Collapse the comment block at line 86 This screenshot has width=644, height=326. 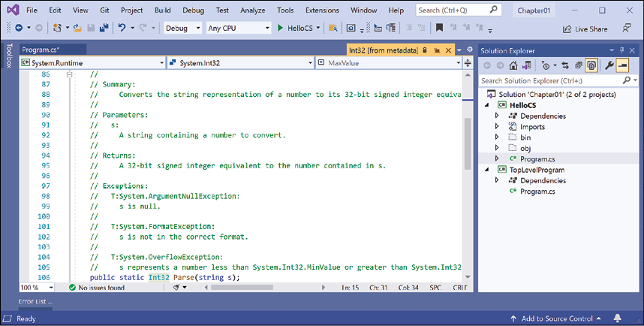pyautogui.click(x=69, y=74)
